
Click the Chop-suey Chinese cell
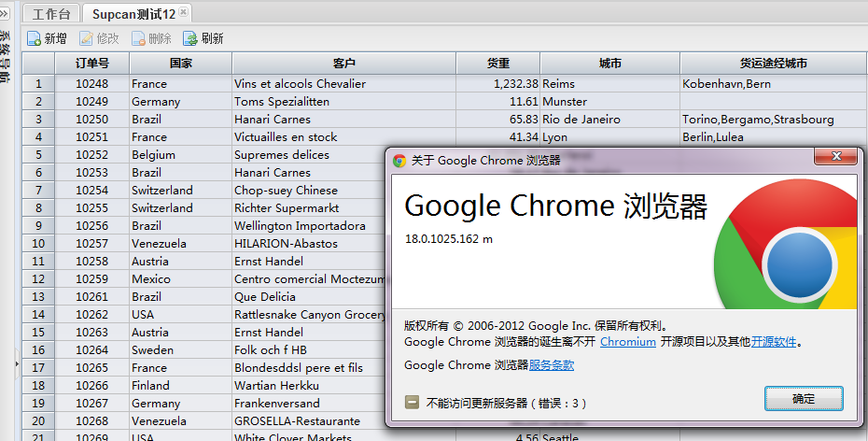pos(309,190)
